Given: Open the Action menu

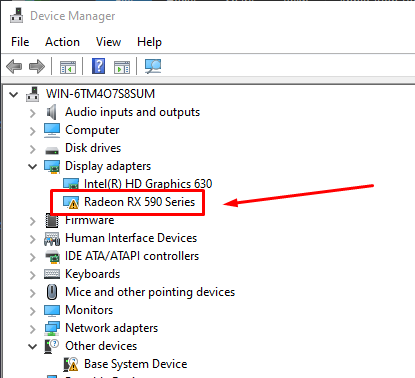Looking at the screenshot, I should [x=62, y=42].
